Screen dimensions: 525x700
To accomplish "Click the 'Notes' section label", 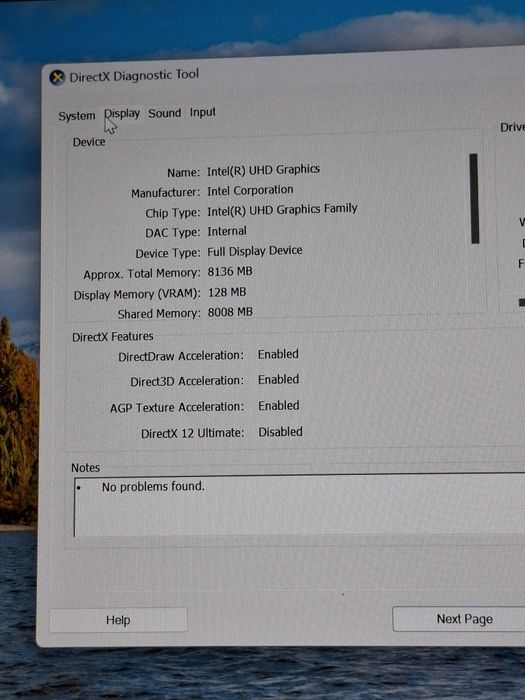I will (85, 468).
